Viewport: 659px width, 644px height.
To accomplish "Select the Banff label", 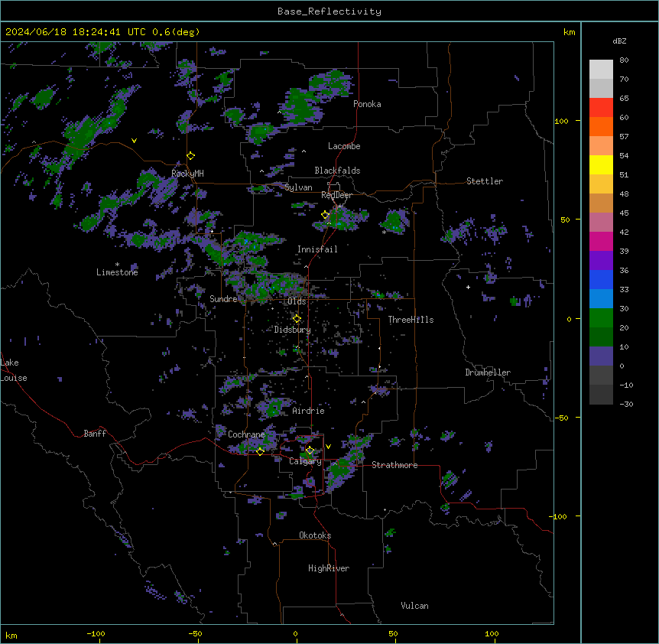I will pos(95,434).
